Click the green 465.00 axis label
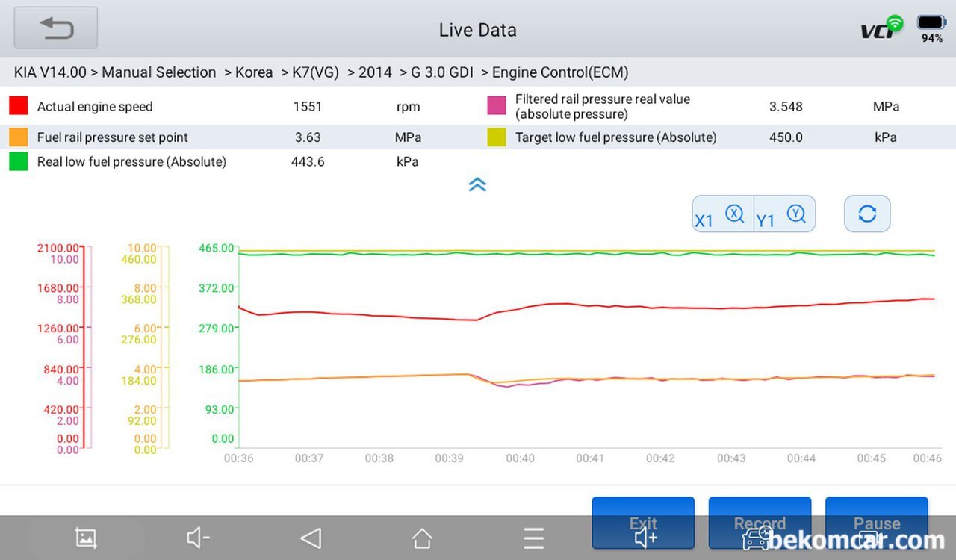Screen dimensions: 956x560 [x=216, y=248]
